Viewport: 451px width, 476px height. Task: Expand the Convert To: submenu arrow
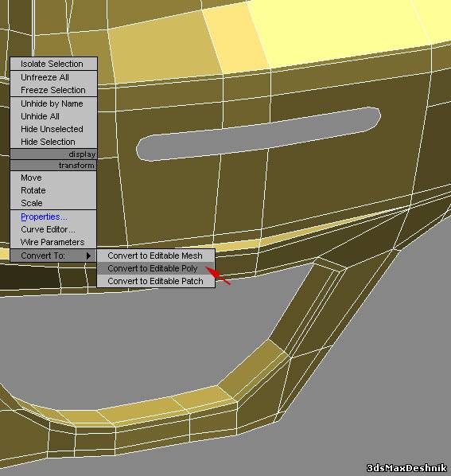pos(88,256)
